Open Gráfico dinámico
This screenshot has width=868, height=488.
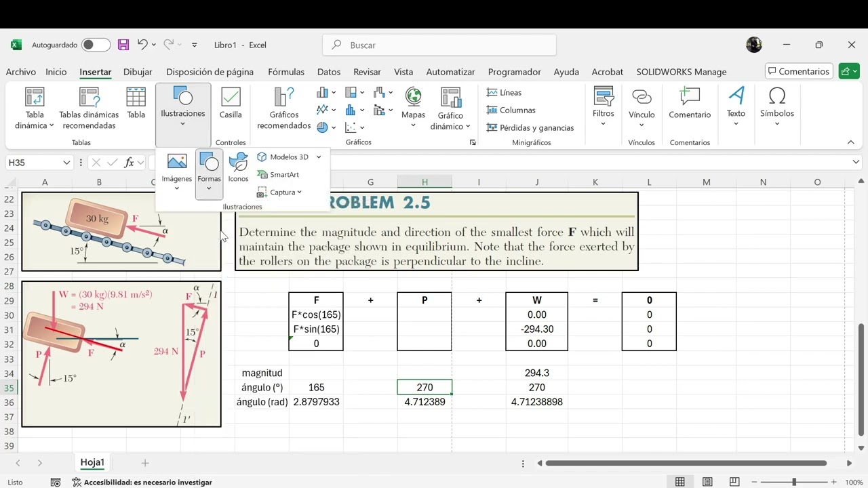click(x=450, y=108)
